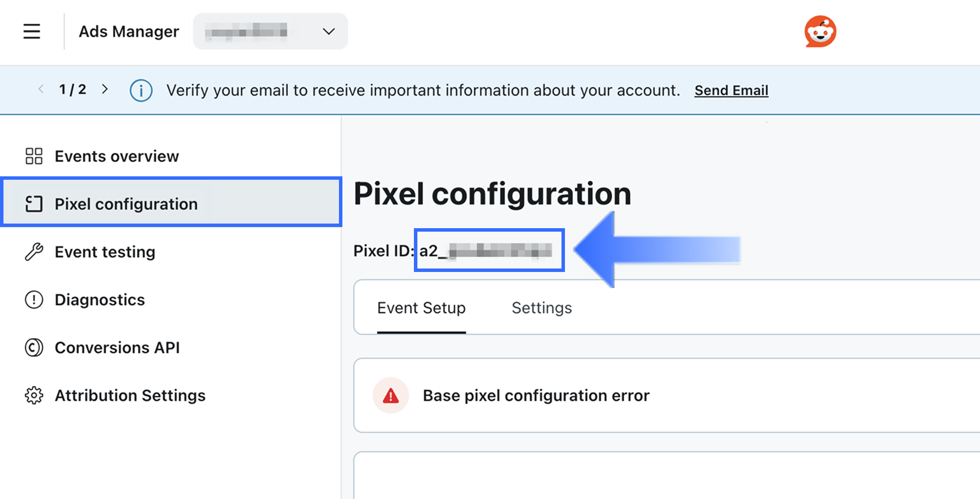
Task: Click the Pixel configuration sidebar icon
Action: coord(34,204)
